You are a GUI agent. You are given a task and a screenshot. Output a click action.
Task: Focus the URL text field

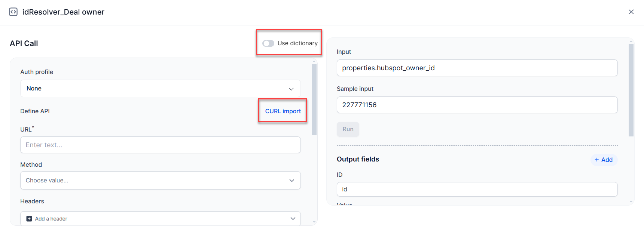pyautogui.click(x=160, y=145)
